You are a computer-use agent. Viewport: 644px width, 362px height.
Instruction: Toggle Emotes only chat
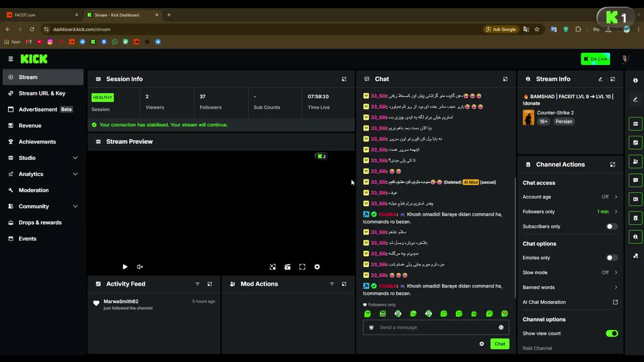(611, 258)
